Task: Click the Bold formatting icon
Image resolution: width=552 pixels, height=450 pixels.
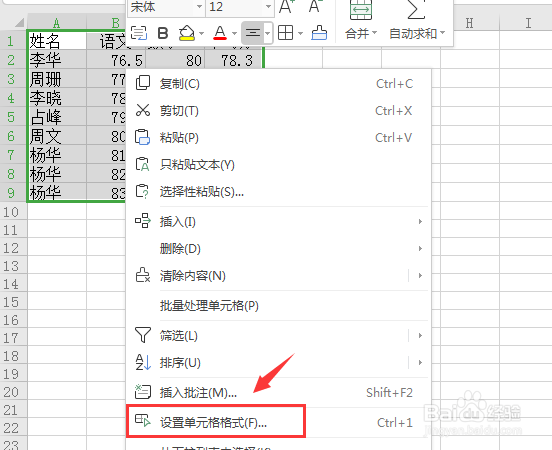Action: [x=163, y=33]
